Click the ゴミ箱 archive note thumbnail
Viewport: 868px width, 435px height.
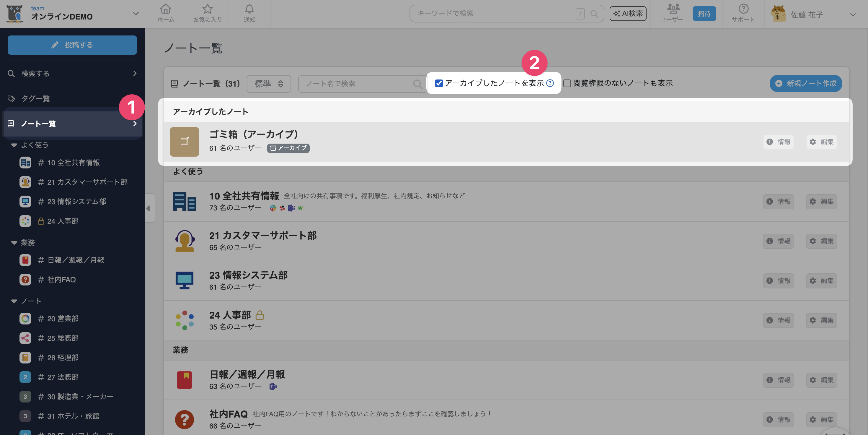184,142
